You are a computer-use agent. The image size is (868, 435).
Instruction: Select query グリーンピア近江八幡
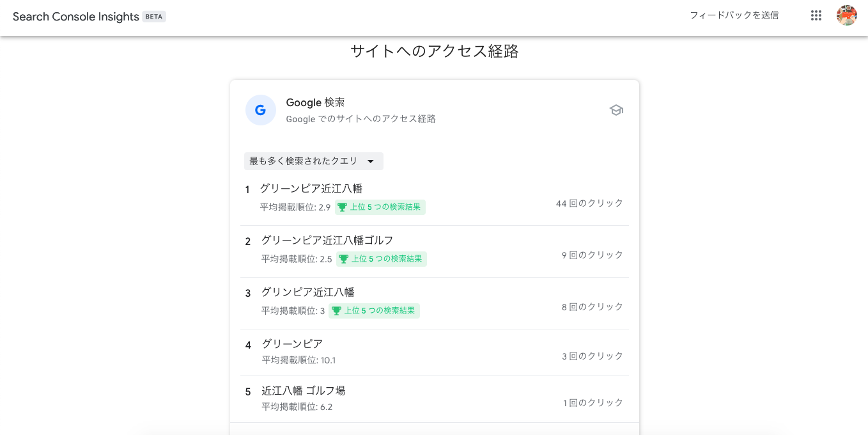(311, 189)
